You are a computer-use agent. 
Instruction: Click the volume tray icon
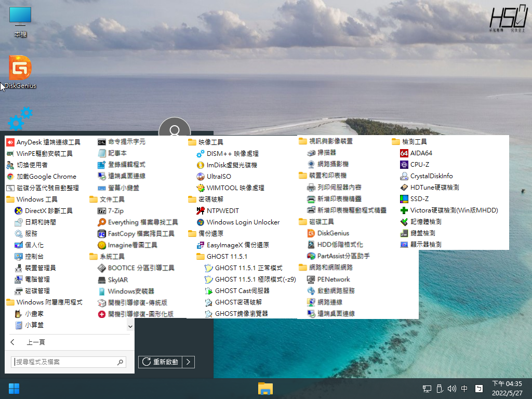451,389
